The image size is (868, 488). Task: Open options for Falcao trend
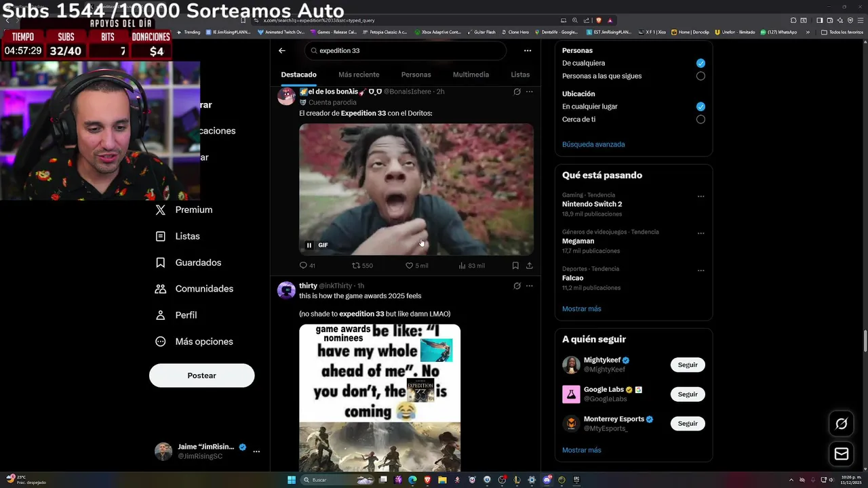pyautogui.click(x=701, y=270)
